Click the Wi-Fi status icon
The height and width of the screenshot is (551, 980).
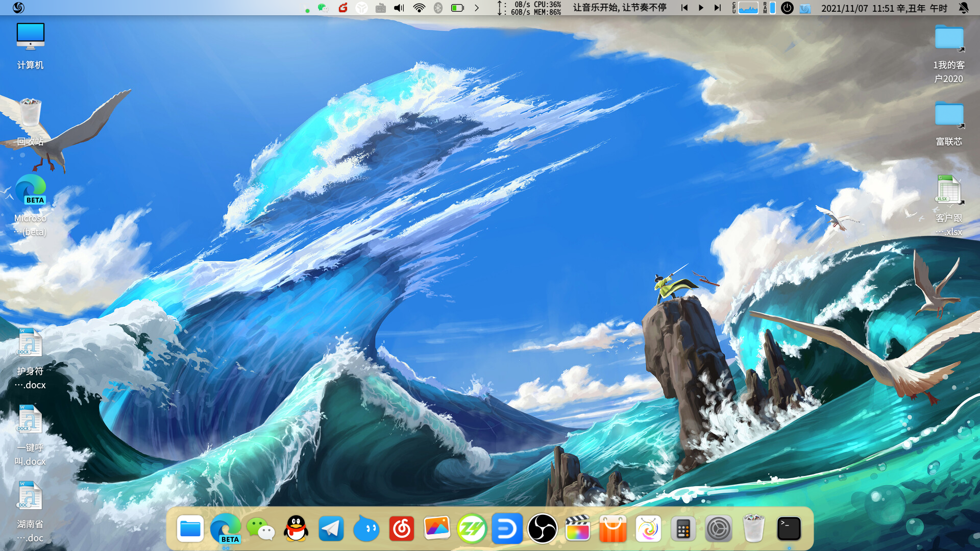(x=419, y=8)
